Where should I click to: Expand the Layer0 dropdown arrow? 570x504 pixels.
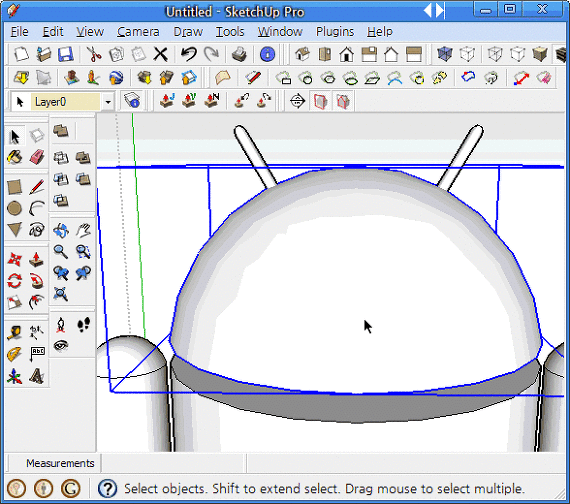[108, 102]
